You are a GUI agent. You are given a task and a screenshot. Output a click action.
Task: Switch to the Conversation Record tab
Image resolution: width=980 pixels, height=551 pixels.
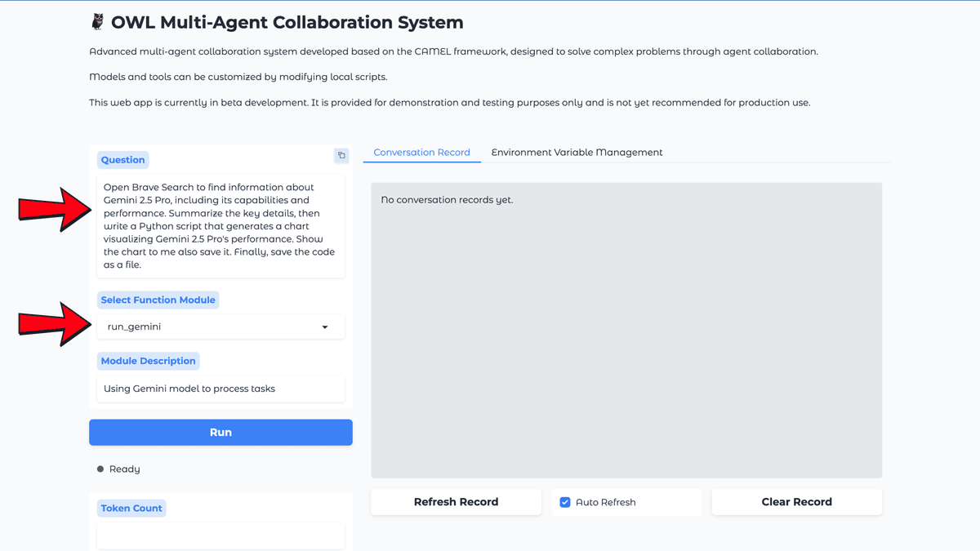(x=421, y=153)
